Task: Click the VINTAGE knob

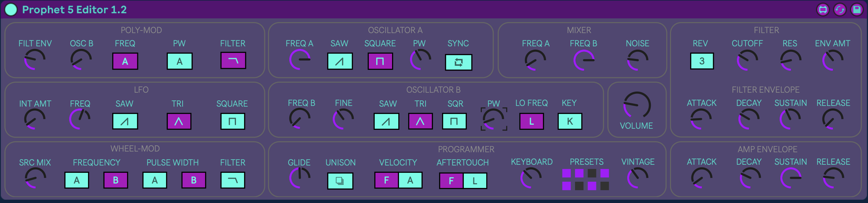Action: pos(638,178)
